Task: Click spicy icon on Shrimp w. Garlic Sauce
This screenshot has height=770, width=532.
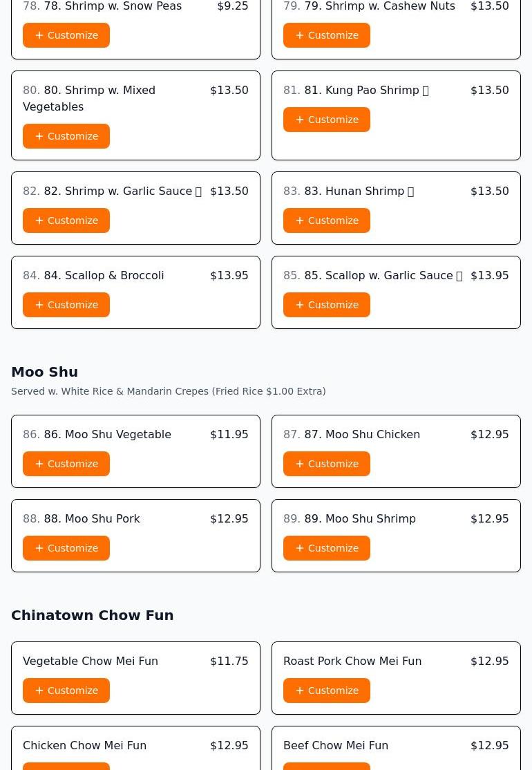Action: 198,191
